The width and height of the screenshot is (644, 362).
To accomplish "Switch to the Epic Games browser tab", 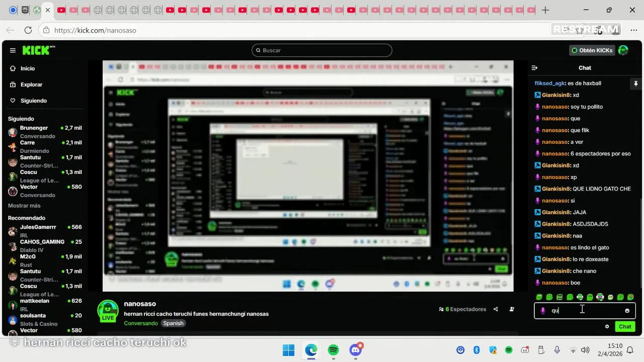I will (x=25, y=10).
